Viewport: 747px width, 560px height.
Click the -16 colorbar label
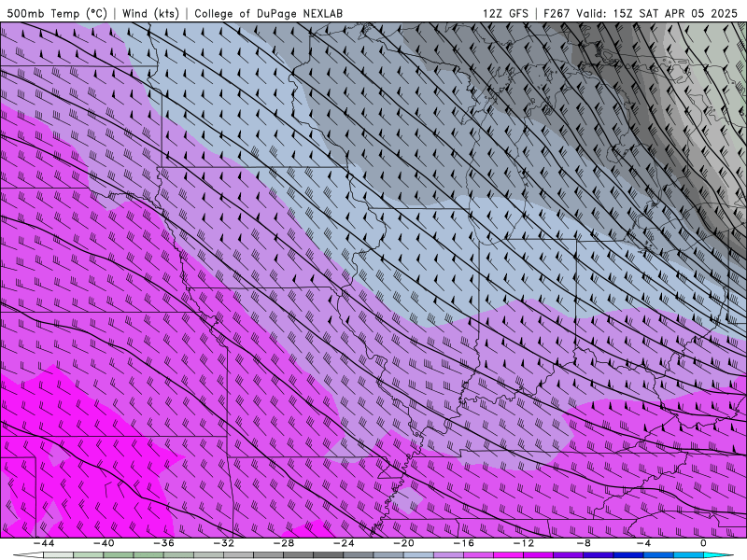pyautogui.click(x=463, y=543)
